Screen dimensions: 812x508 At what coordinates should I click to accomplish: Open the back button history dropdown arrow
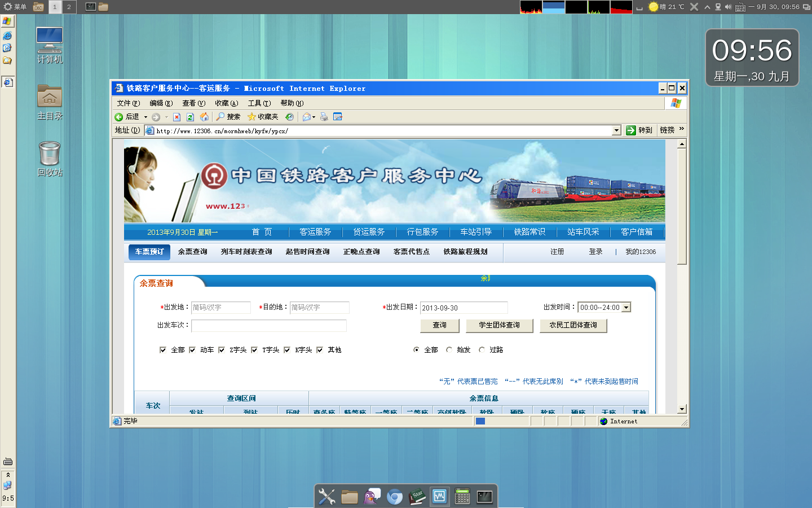click(x=145, y=117)
